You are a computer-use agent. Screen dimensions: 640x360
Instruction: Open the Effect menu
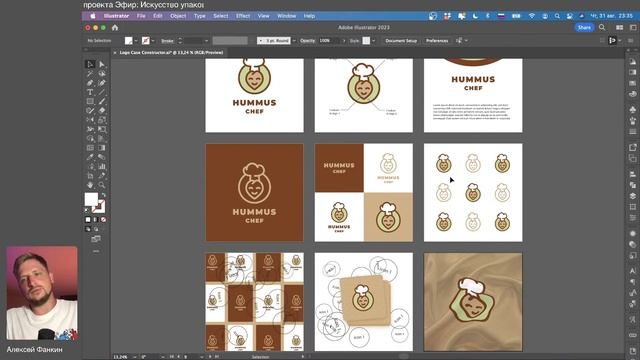242,16
